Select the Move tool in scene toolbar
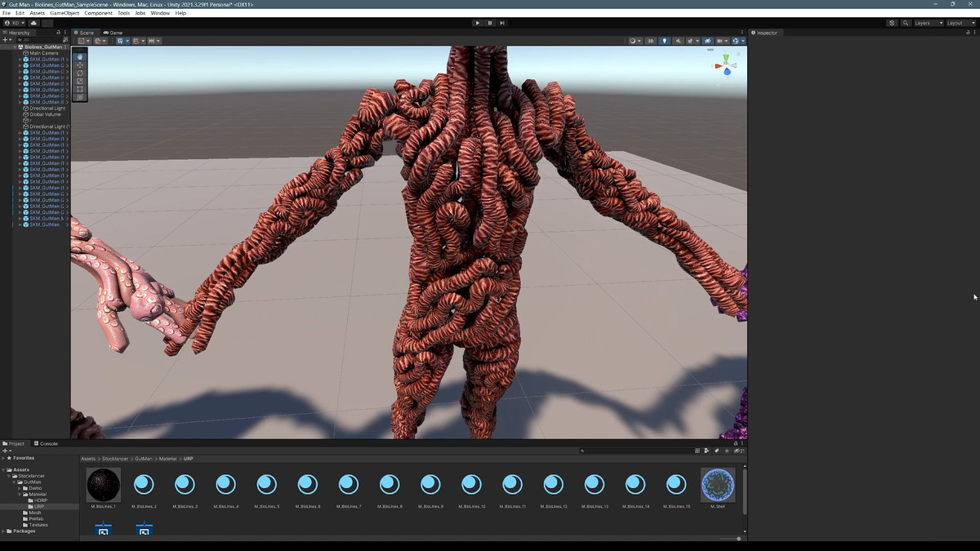Viewport: 980px width, 551px height. [x=79, y=65]
